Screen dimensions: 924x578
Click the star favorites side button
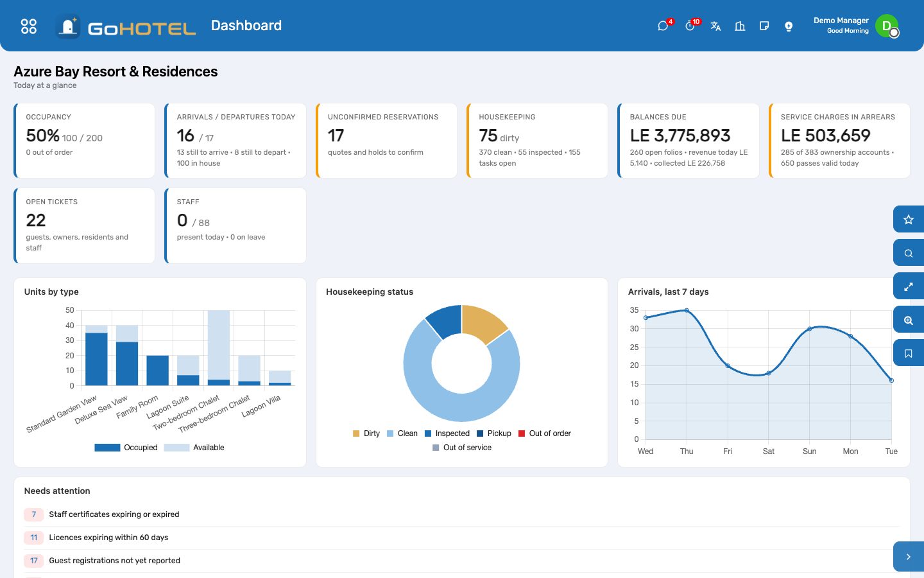[909, 220]
